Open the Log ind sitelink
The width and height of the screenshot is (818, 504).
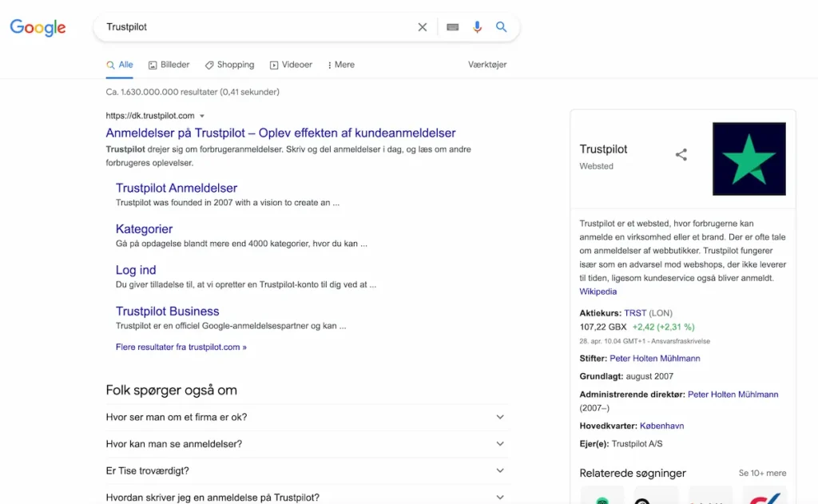136,270
